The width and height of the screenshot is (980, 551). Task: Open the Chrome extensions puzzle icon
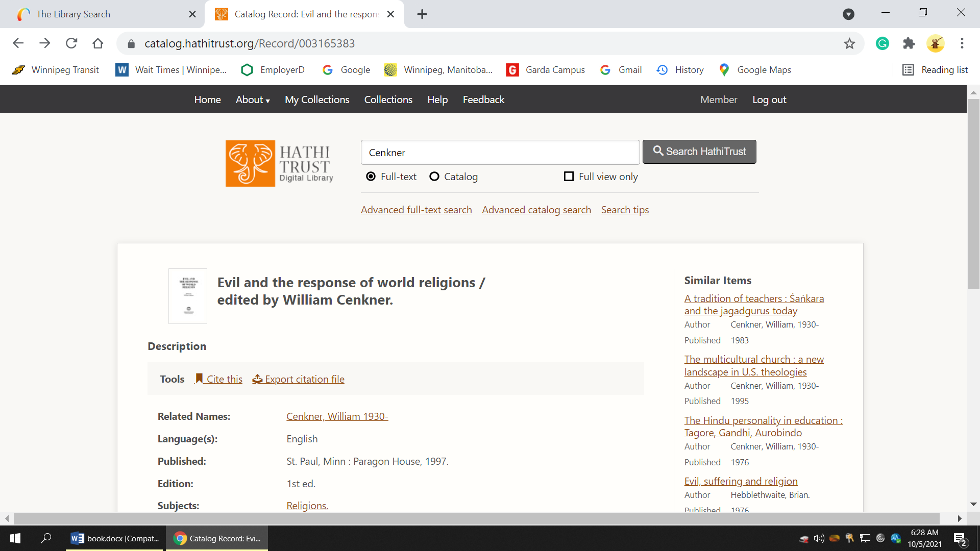909,44
